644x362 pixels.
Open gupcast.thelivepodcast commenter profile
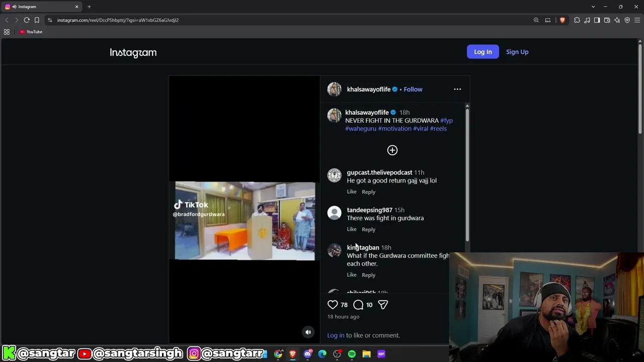pos(379,172)
